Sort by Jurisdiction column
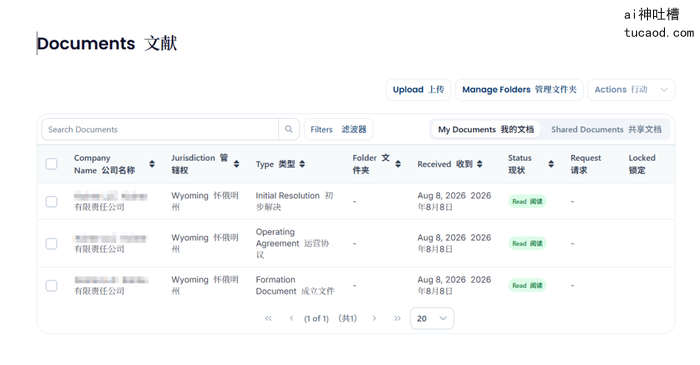The width and height of the screenshot is (700, 365). [x=236, y=164]
